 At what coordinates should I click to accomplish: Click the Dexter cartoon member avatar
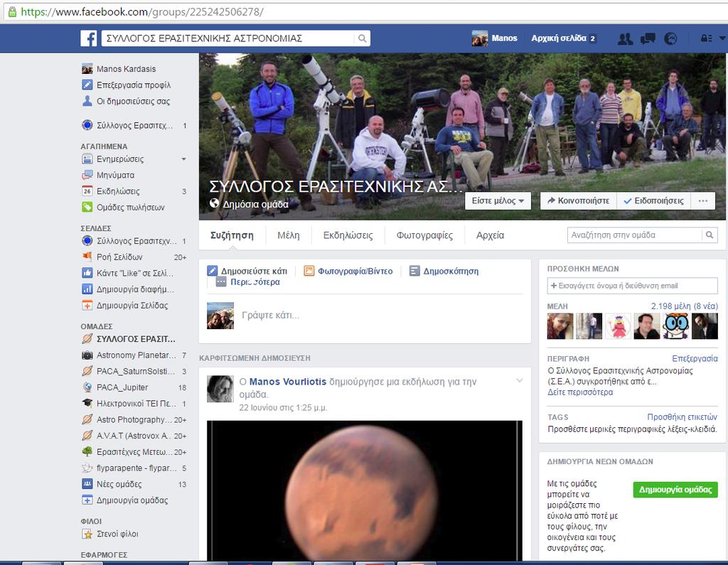pyautogui.click(x=676, y=326)
